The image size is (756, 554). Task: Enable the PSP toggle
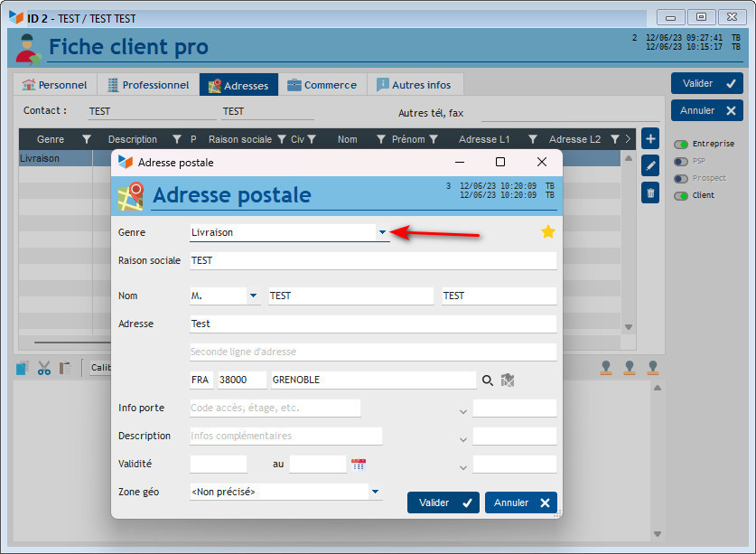[681, 161]
